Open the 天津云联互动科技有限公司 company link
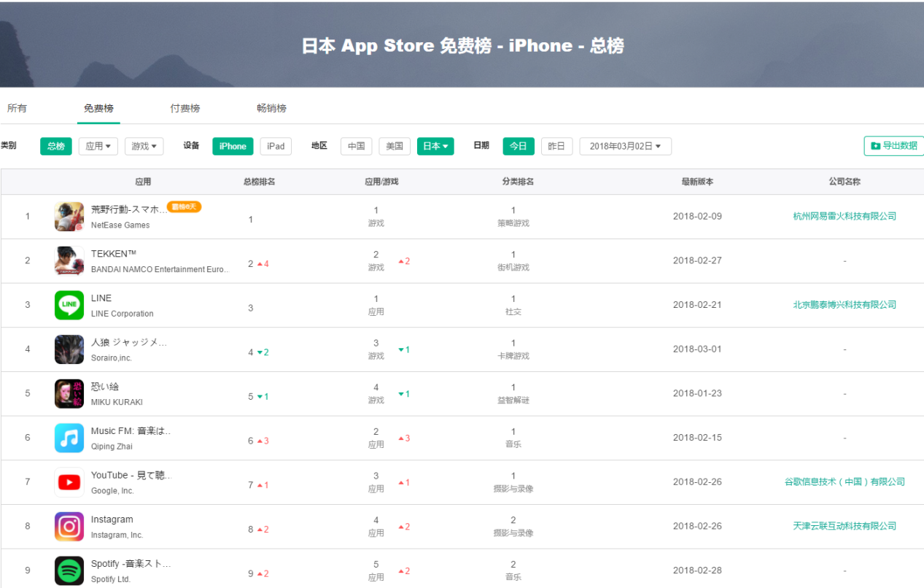The image size is (924, 588). point(845,526)
